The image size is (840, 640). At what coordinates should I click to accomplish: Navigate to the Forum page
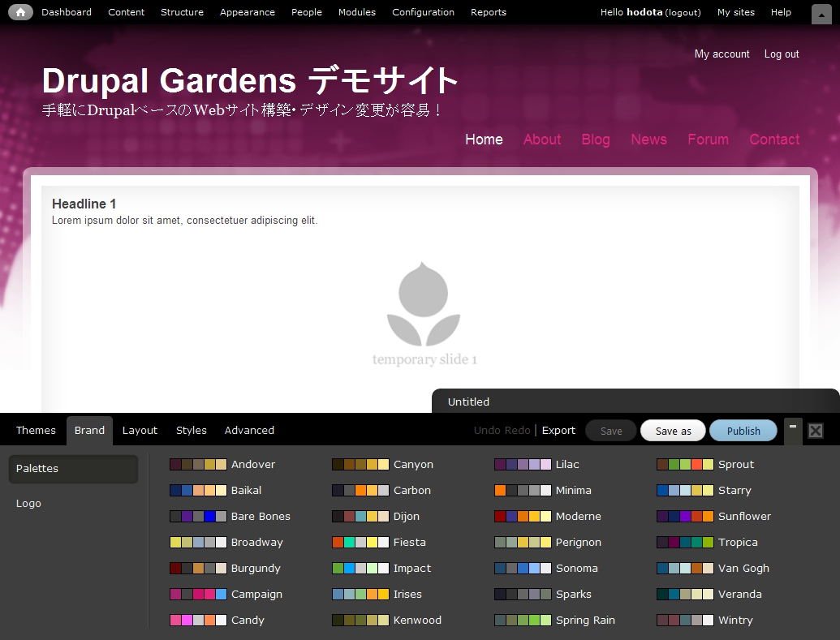pos(708,140)
